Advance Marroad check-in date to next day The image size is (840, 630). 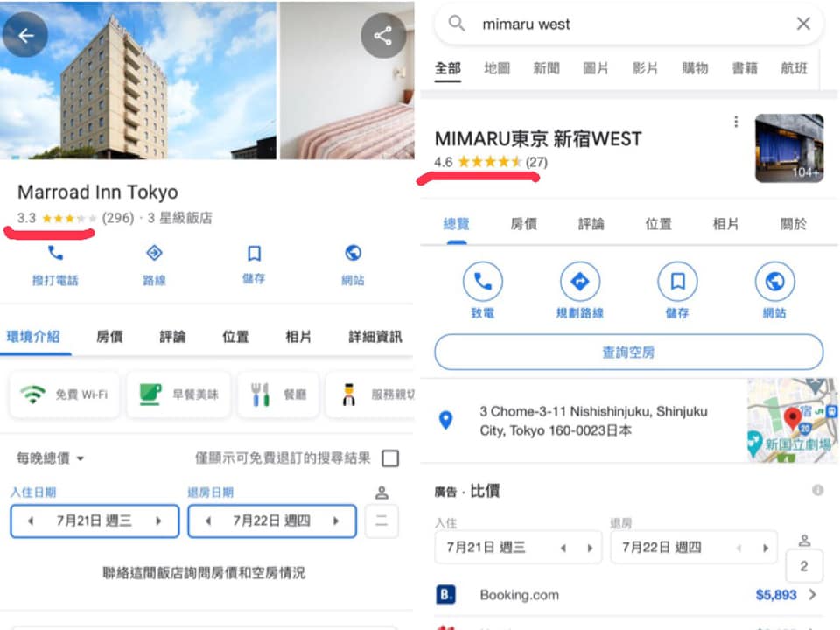(158, 521)
